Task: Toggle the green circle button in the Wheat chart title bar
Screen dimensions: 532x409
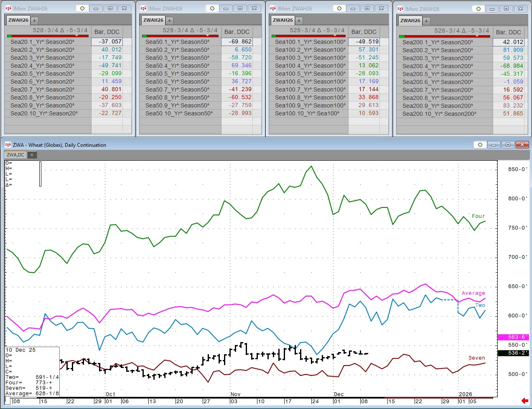Action: click(x=480, y=145)
